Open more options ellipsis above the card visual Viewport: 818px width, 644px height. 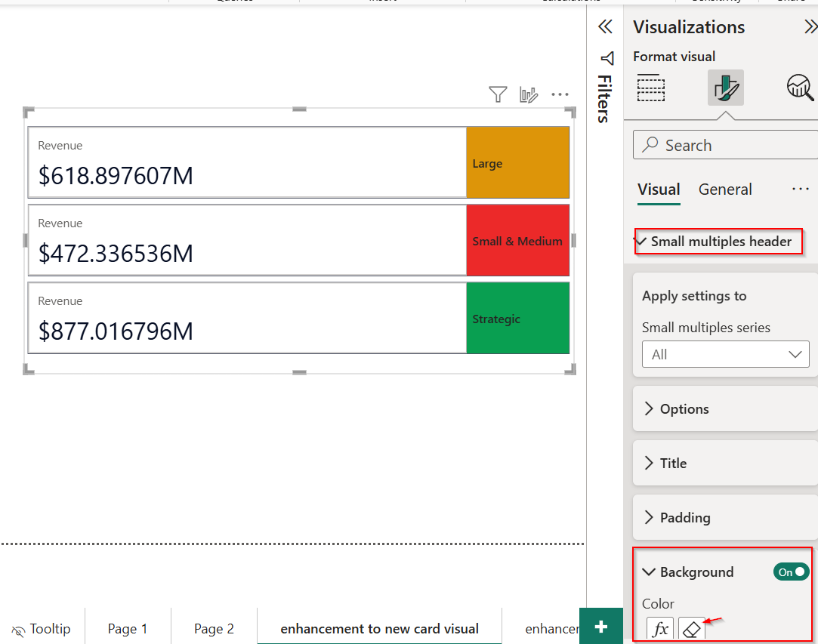(560, 94)
